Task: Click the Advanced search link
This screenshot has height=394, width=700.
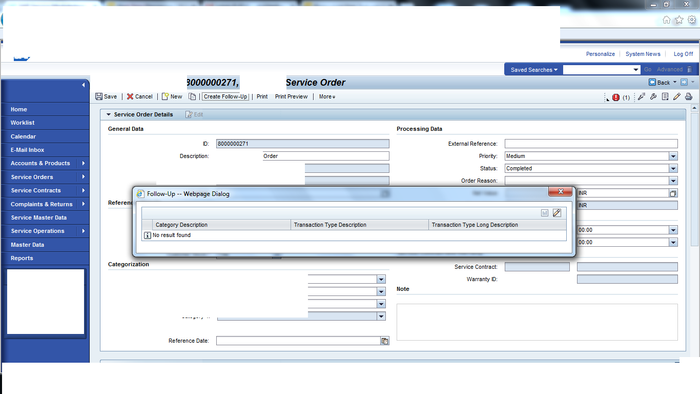Action: click(669, 70)
